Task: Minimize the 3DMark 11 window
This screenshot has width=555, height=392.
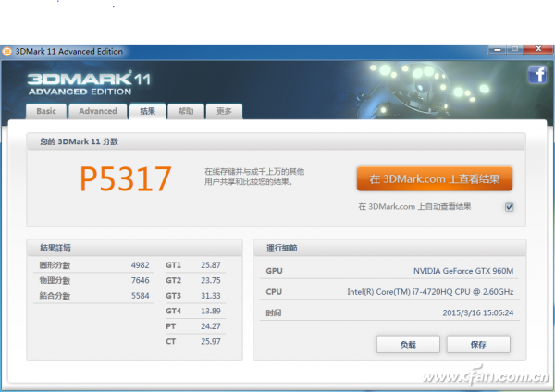Action: [x=498, y=50]
